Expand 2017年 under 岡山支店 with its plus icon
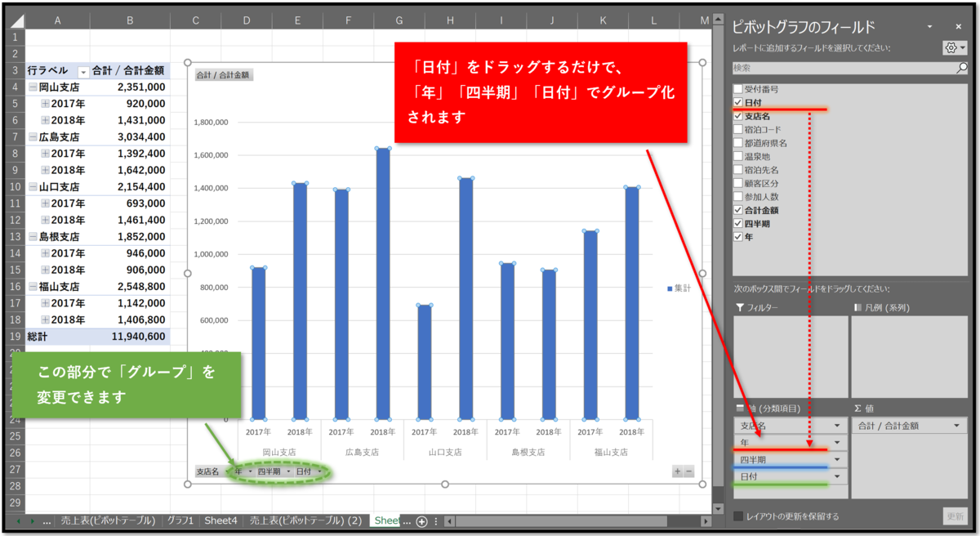 [x=45, y=104]
